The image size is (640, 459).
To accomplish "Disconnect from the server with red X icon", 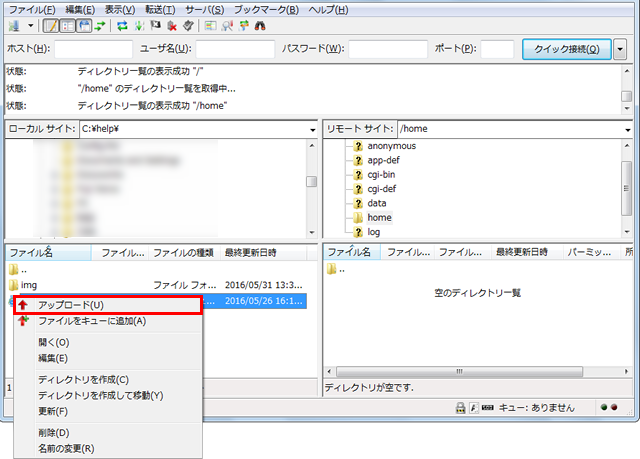I will tap(172, 26).
